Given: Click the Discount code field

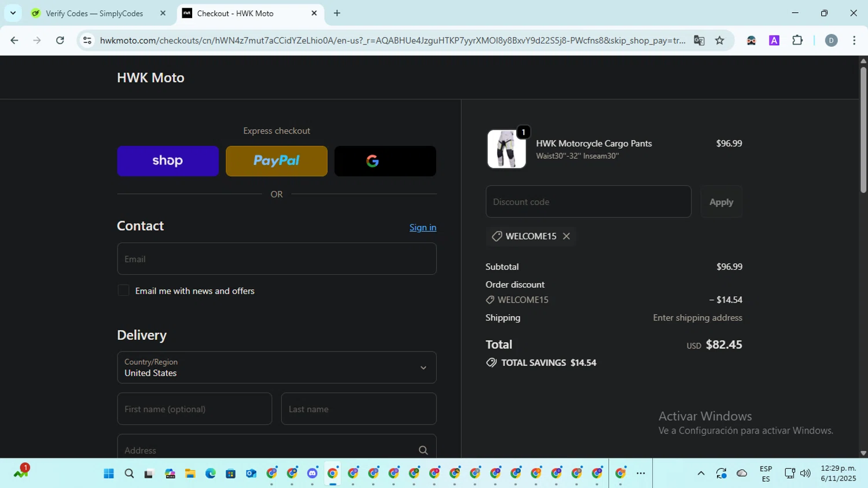Looking at the screenshot, I should 589,201.
